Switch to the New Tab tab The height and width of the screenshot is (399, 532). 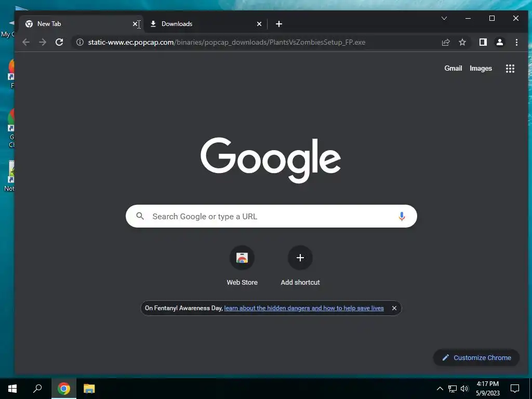tap(82, 24)
